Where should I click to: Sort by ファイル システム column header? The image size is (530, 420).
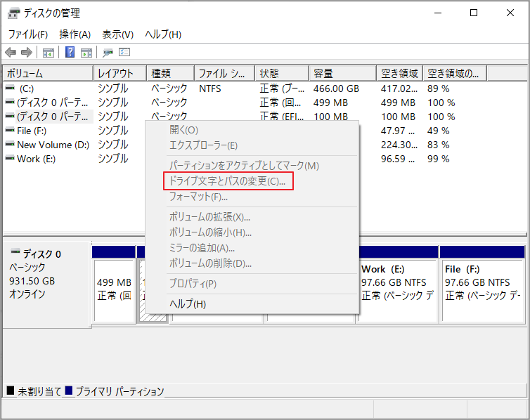pyautogui.click(x=224, y=73)
